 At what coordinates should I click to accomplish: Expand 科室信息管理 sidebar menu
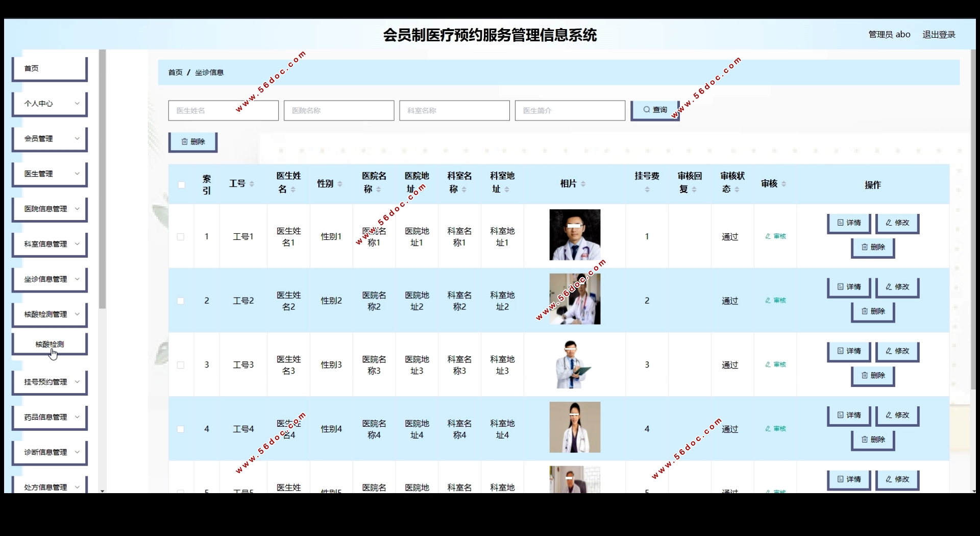click(50, 245)
